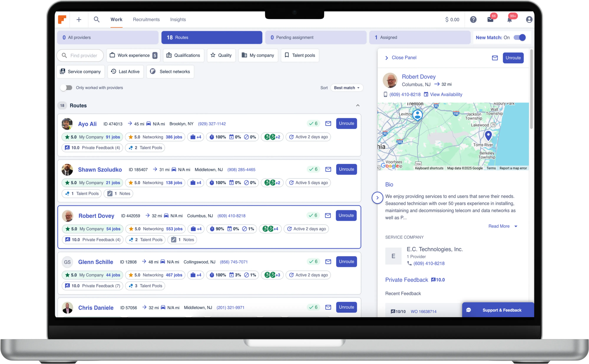Image resolution: width=589 pixels, height=364 pixels.
Task: Click the plus icon to create new item
Action: pos(79,19)
